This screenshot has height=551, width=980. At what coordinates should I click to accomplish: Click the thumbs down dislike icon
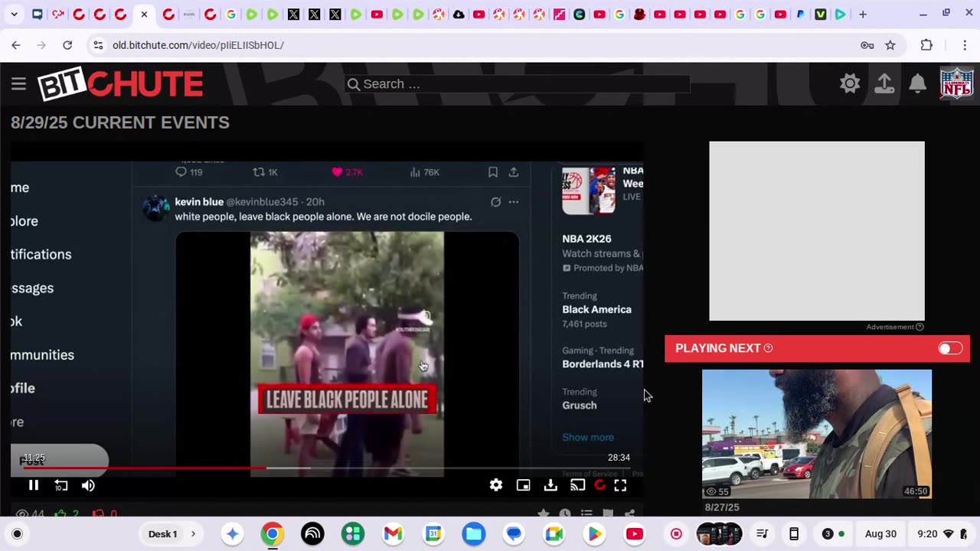point(98,514)
